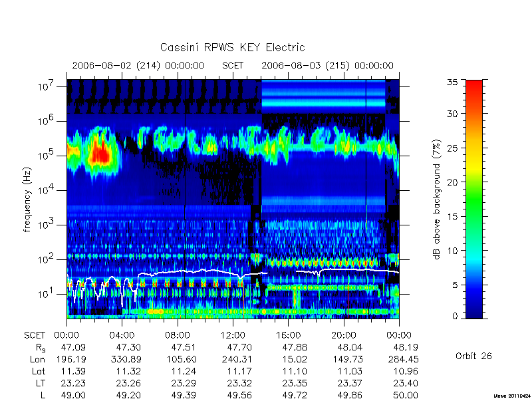Click the Rs value 47.51
Image resolution: width=532 pixels, height=399 pixels.
coord(184,347)
